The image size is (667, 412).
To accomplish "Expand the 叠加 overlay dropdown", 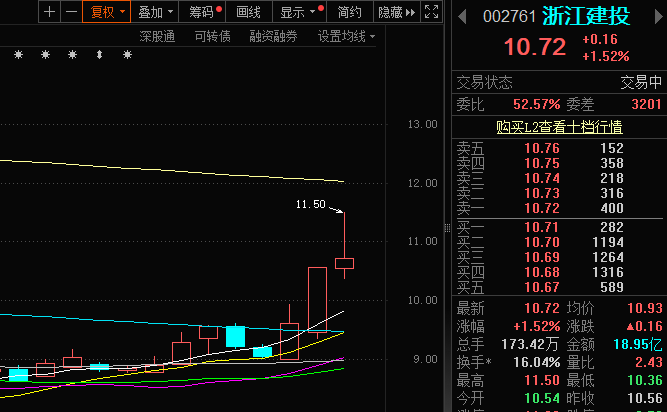I will 155,12.
